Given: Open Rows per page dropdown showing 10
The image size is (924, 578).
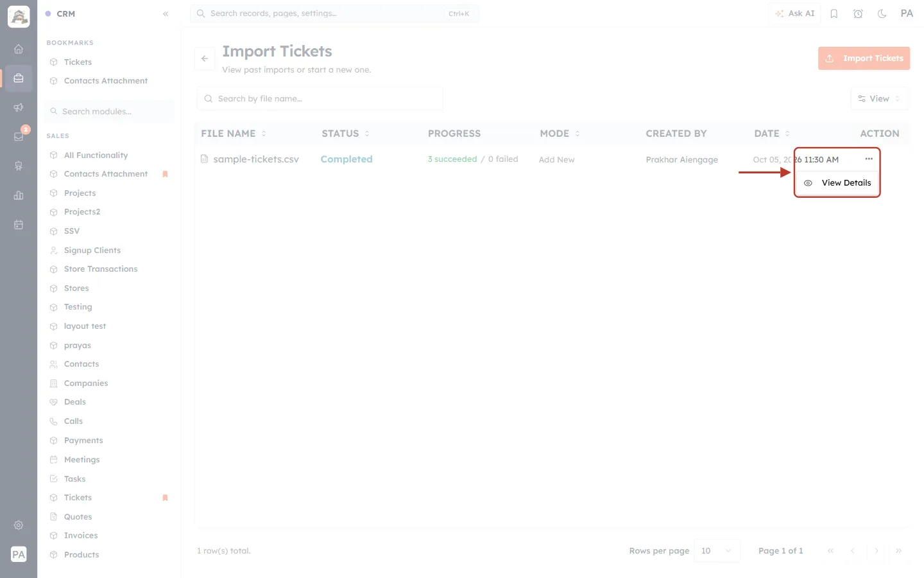Looking at the screenshot, I should 717,551.
